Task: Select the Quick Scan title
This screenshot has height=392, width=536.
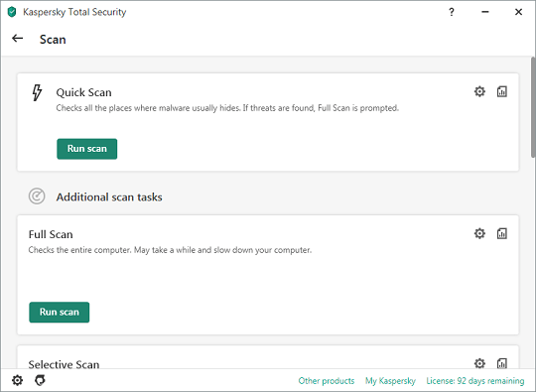Action: [83, 92]
